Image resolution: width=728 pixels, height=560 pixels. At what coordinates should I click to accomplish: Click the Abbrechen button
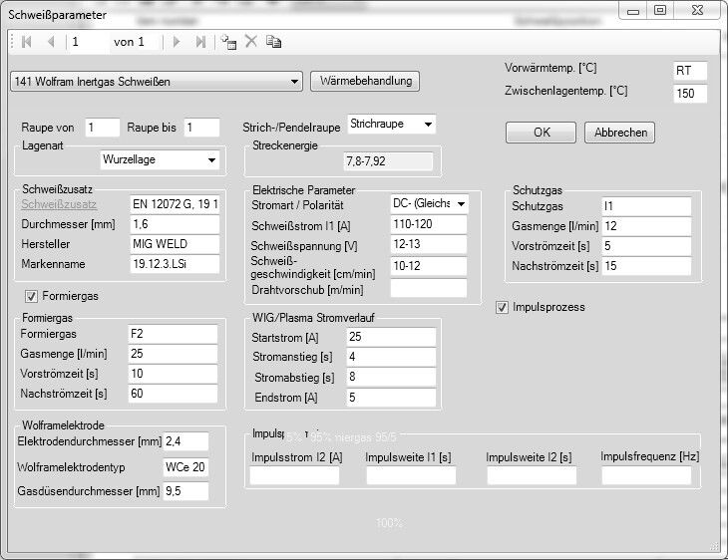tap(620, 133)
